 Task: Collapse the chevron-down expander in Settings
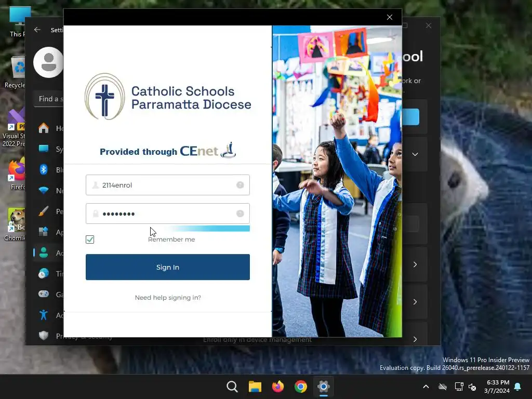(x=415, y=154)
